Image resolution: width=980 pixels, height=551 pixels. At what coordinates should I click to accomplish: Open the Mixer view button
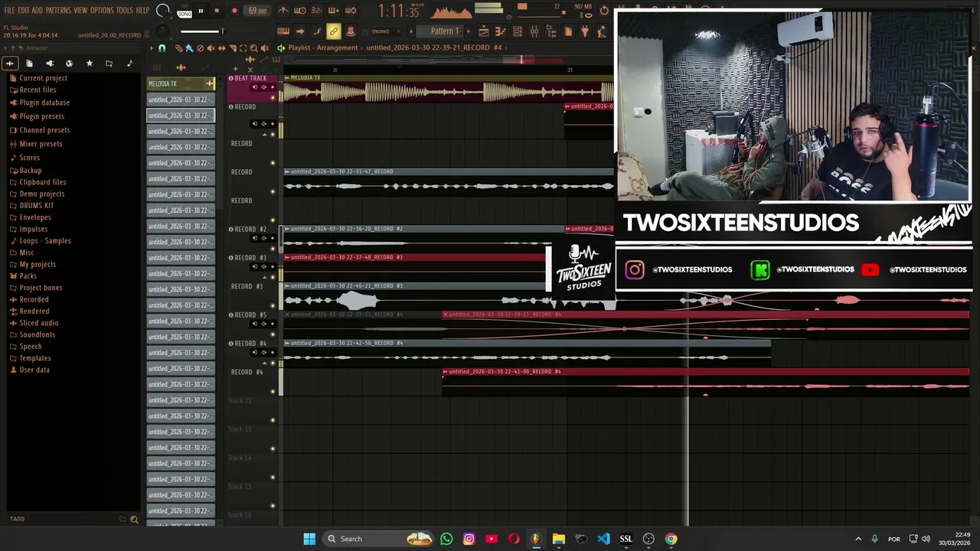pos(534,31)
